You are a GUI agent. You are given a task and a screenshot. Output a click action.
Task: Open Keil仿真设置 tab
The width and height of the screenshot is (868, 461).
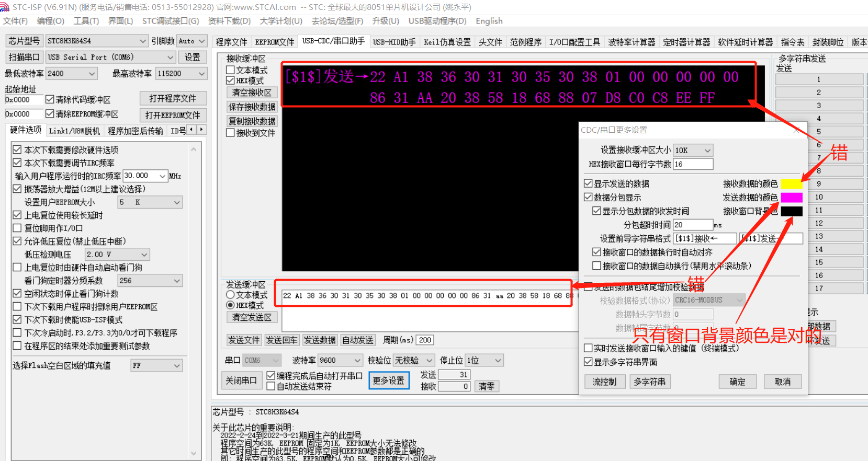click(x=447, y=42)
